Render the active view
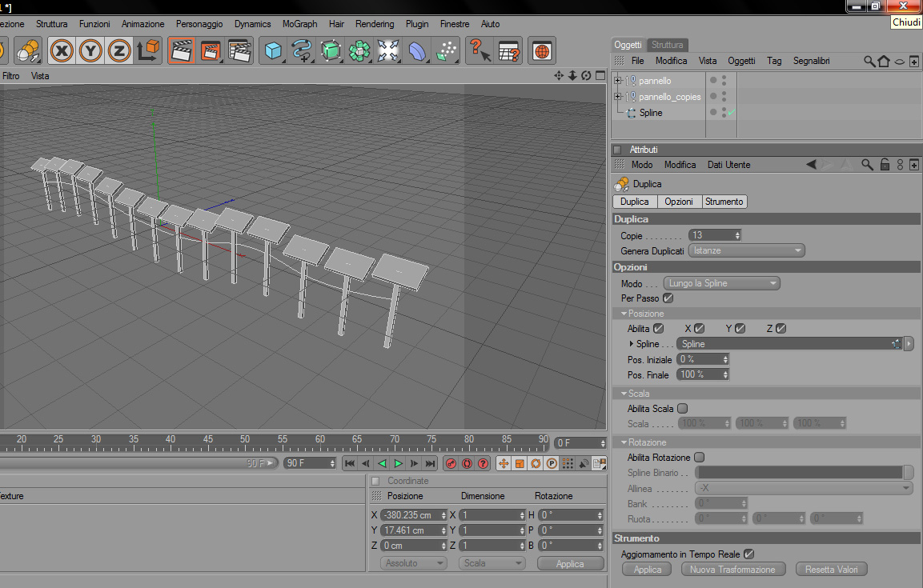The height and width of the screenshot is (588, 923). click(181, 50)
